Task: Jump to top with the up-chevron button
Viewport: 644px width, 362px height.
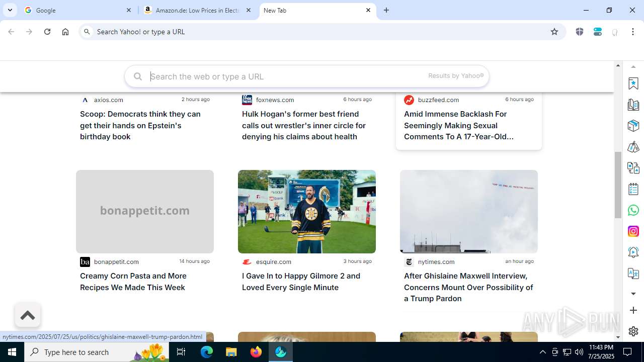Action: point(28,315)
